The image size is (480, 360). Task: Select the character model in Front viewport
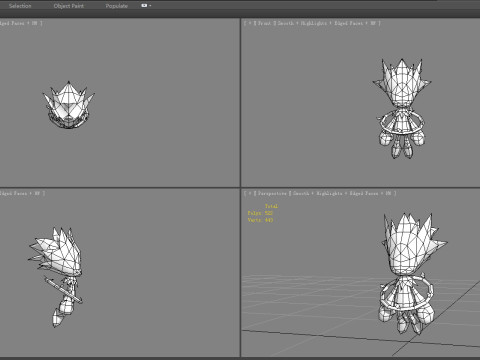[402, 108]
